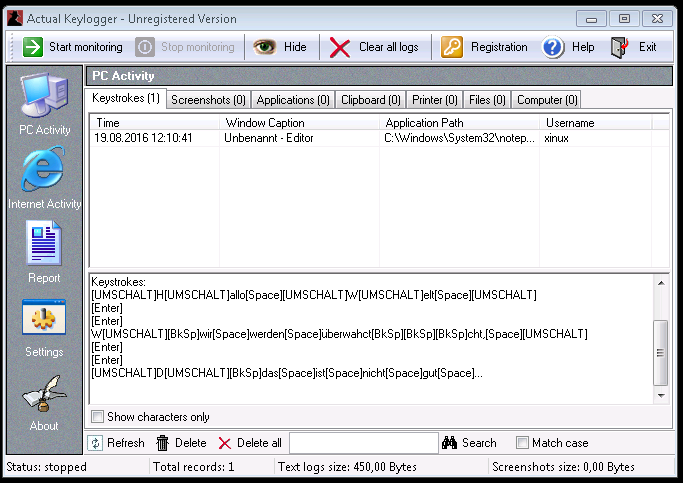
Task: Open the Applications (0) tab
Action: (293, 100)
